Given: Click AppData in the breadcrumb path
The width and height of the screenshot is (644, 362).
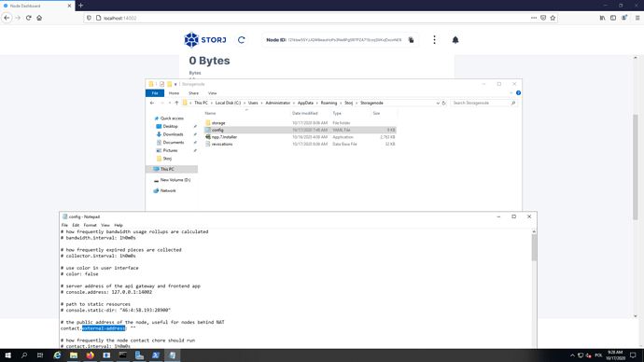Looking at the screenshot, I should point(305,103).
